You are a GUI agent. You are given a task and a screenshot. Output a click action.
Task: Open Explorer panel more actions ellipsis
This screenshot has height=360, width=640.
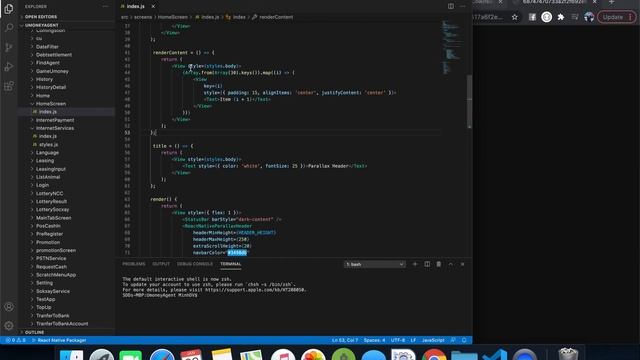[105, 7]
